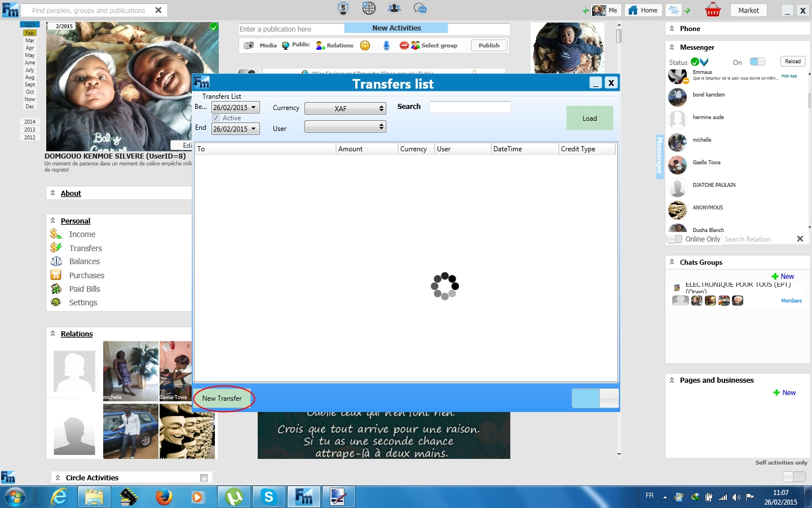Open the Market button
Screen dimensions: 812x508
click(749, 10)
